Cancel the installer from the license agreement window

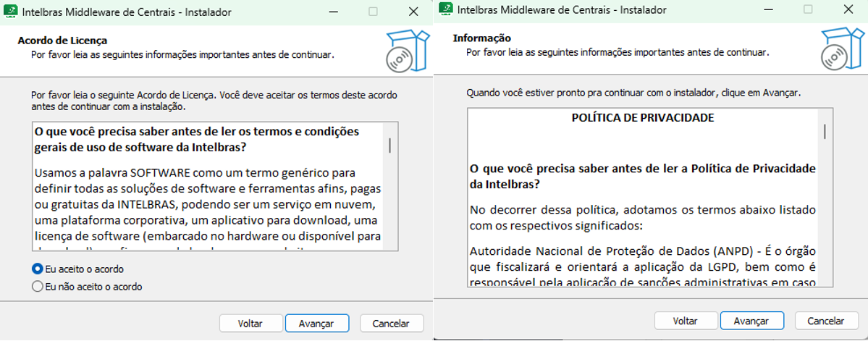coord(392,324)
